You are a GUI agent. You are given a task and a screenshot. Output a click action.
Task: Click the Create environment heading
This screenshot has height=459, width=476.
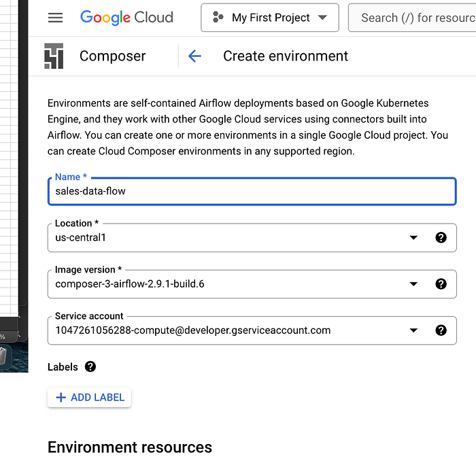(x=286, y=56)
